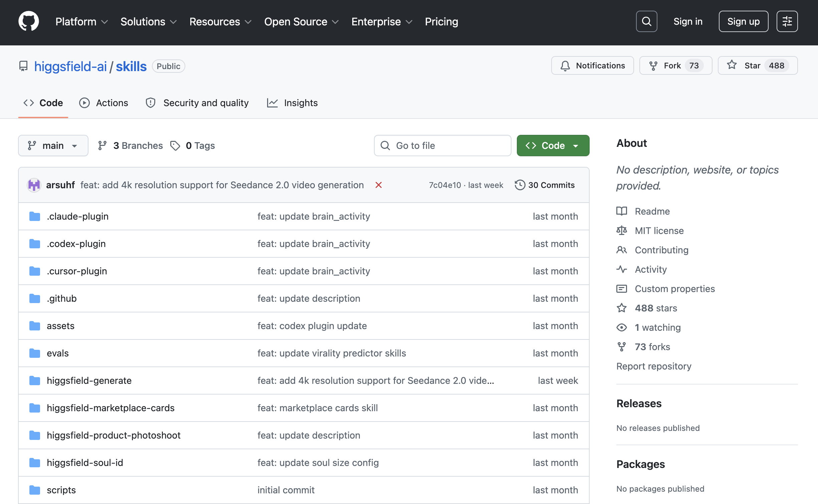Click the Report repository link
This screenshot has width=818, height=504.
654,366
